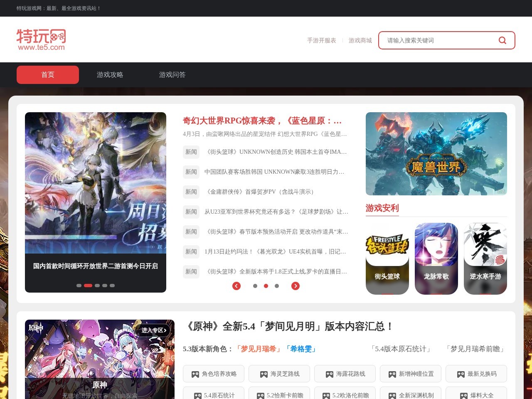Go to previous news page arrow

pyautogui.click(x=236, y=286)
